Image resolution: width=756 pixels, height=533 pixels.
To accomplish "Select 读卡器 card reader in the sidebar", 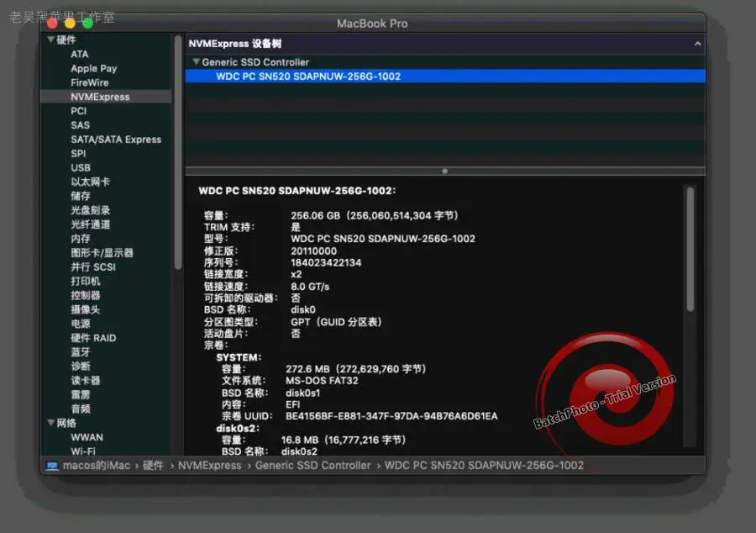I will [86, 380].
